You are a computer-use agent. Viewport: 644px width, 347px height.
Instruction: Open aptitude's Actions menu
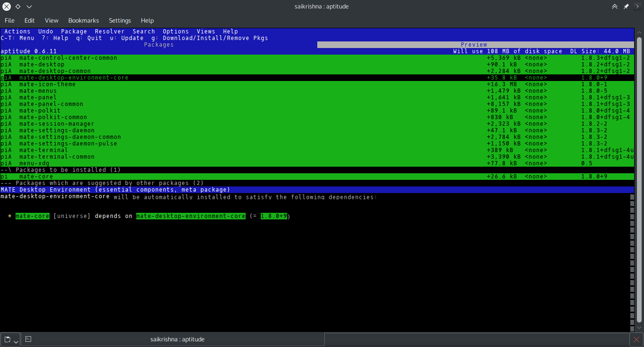coord(17,31)
